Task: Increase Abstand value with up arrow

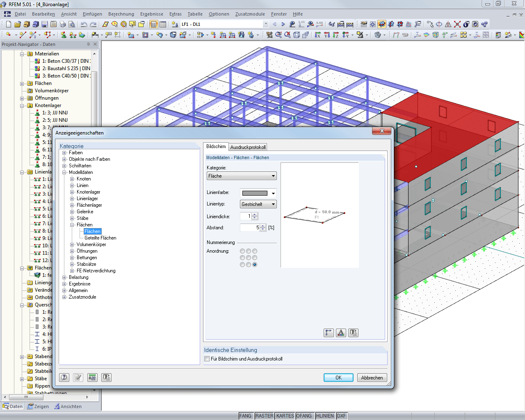Action: [263, 226]
